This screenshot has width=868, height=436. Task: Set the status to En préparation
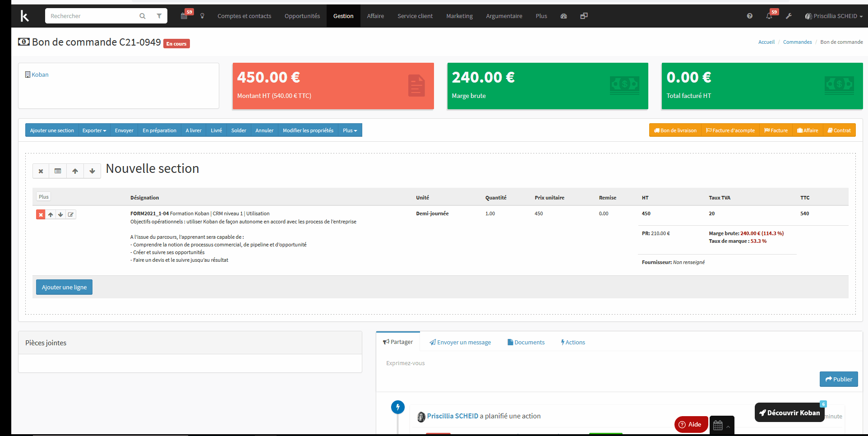click(x=159, y=130)
